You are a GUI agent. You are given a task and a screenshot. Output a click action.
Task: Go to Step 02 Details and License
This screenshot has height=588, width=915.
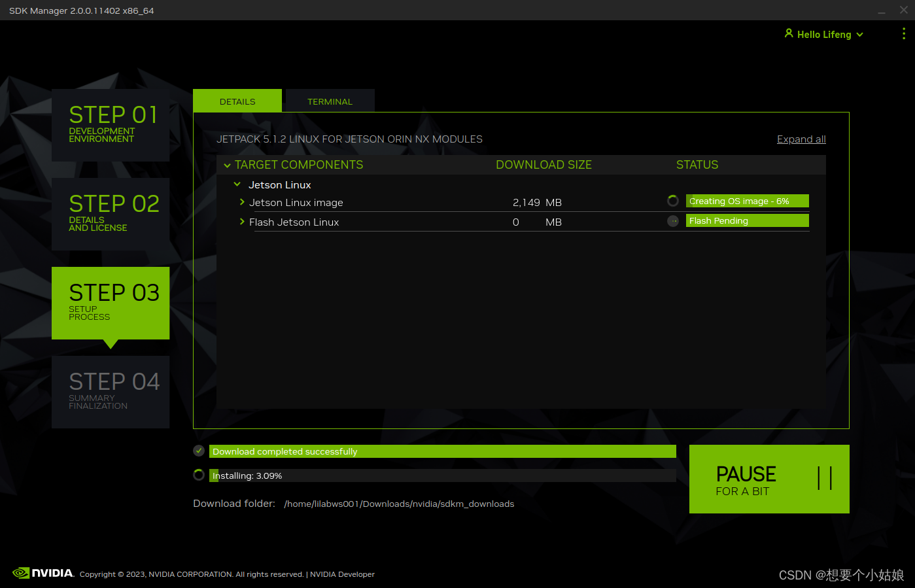[111, 214]
